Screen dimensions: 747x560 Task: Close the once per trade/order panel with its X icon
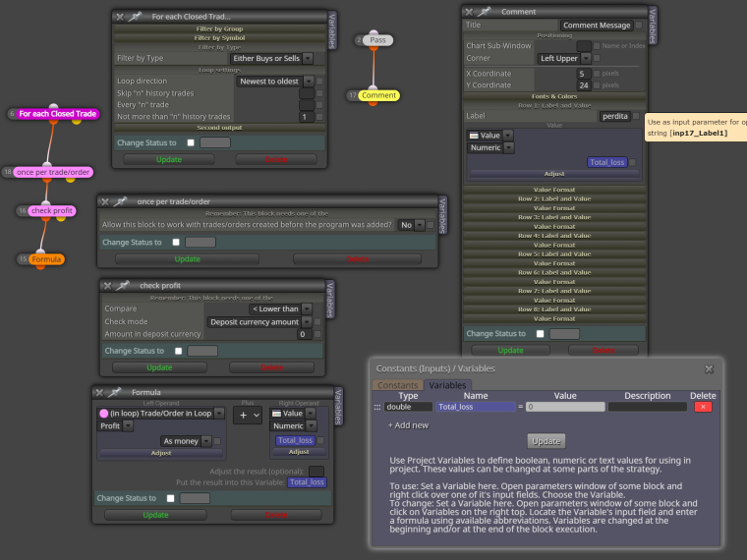point(105,202)
